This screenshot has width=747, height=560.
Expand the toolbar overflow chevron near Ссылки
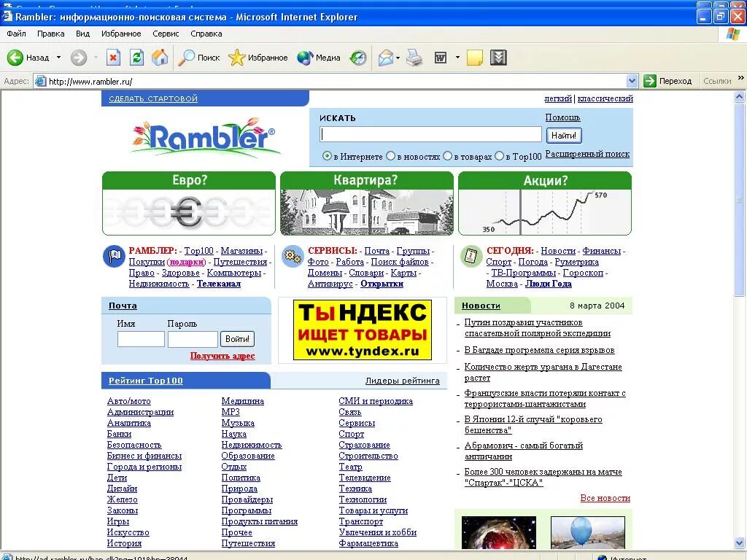click(x=741, y=77)
